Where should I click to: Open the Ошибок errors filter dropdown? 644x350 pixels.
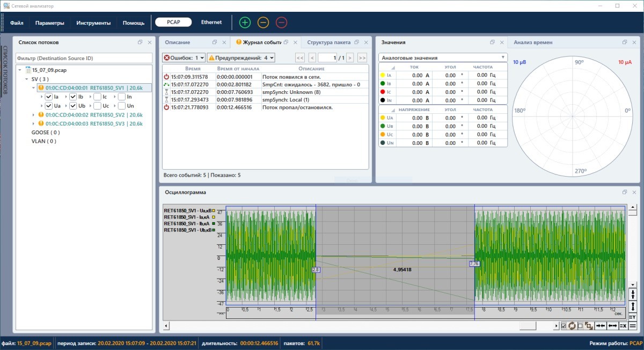tap(184, 57)
